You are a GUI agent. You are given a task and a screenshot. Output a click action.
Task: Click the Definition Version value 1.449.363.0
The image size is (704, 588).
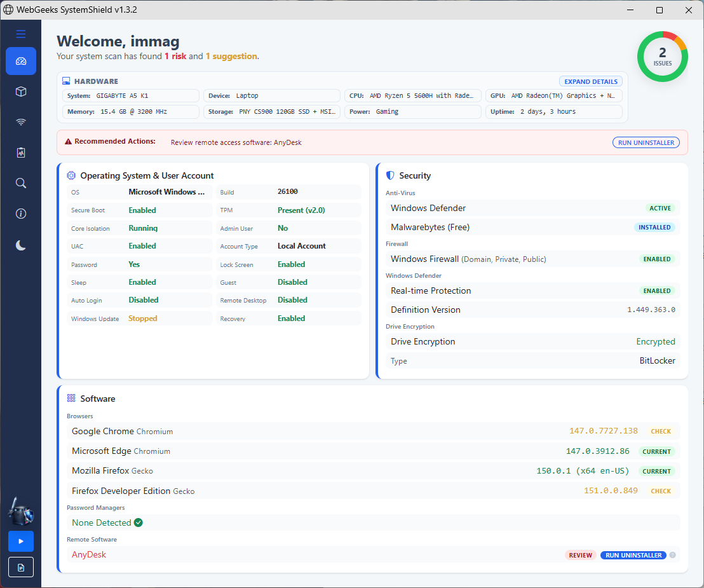click(651, 310)
